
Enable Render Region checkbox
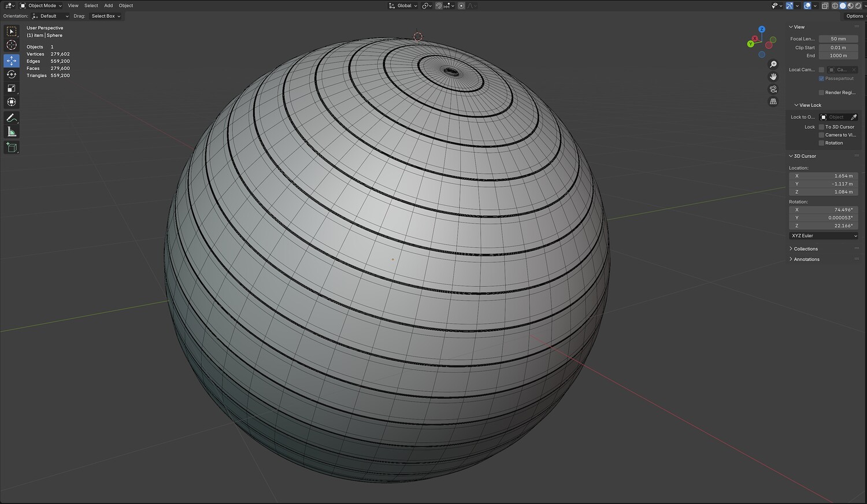point(821,92)
